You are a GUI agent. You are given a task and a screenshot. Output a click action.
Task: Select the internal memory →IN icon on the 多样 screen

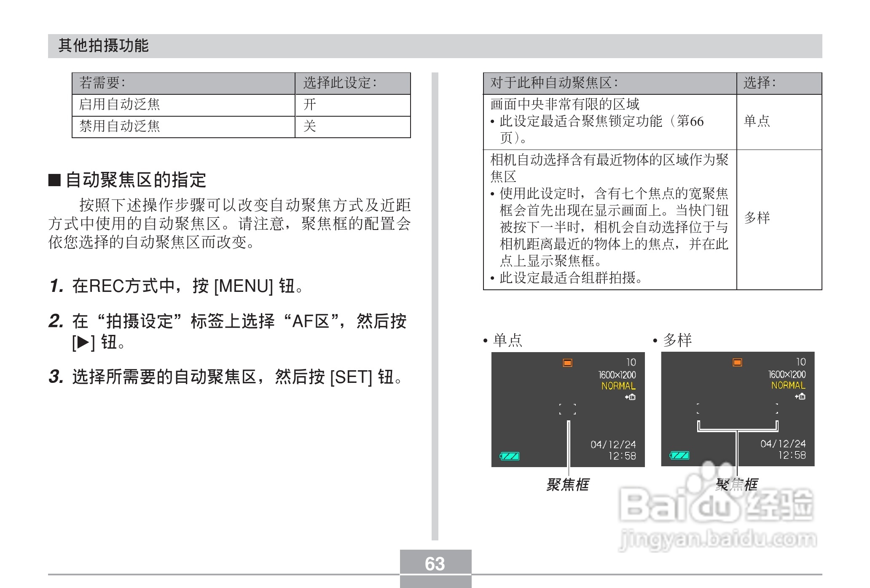tap(800, 396)
